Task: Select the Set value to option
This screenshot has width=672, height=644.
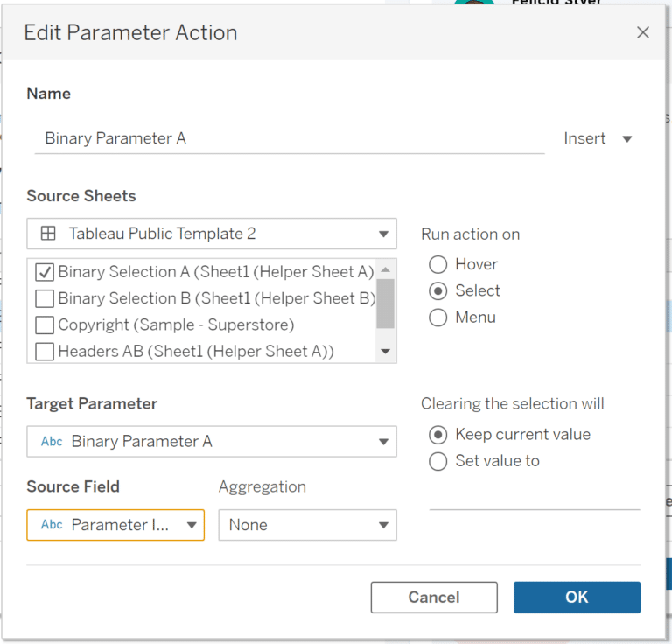Action: pos(438,461)
